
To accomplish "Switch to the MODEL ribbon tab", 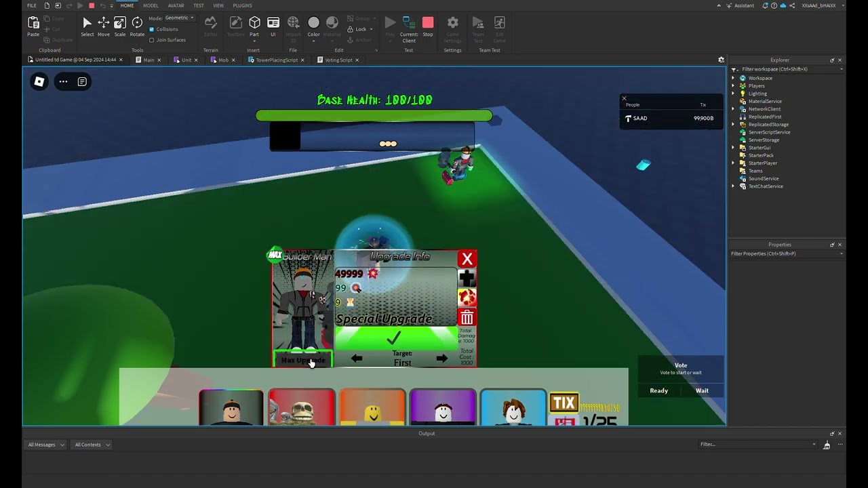I will click(151, 5).
